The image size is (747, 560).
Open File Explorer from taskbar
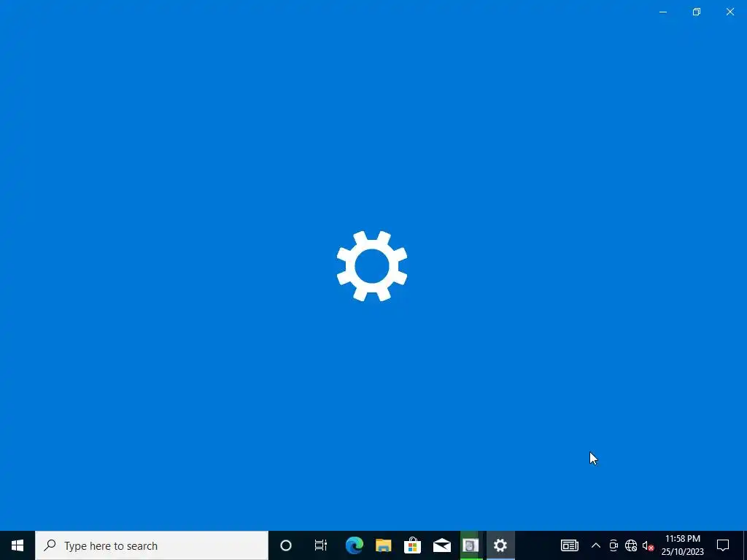click(384, 545)
